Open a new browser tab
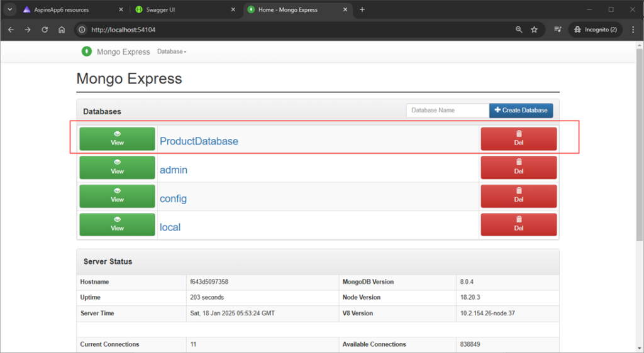This screenshot has width=644, height=353. (x=362, y=9)
